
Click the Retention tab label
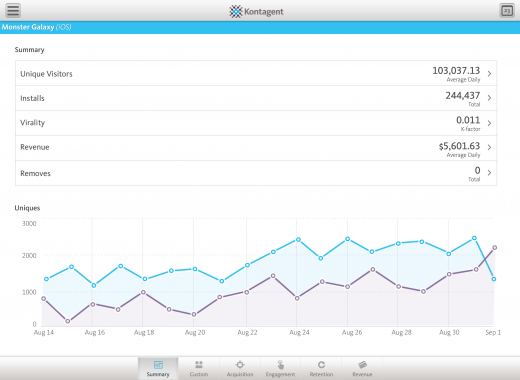point(321,374)
